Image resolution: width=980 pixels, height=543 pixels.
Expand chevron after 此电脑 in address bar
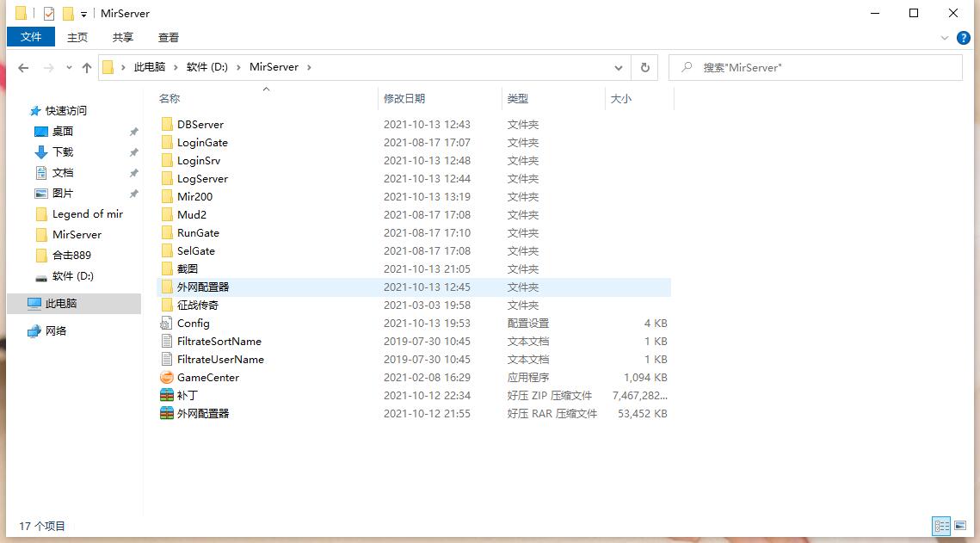click(x=176, y=67)
